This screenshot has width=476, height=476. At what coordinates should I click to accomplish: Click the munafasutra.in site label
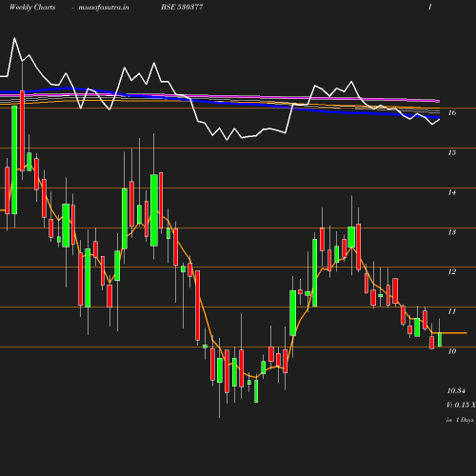pos(104,8)
